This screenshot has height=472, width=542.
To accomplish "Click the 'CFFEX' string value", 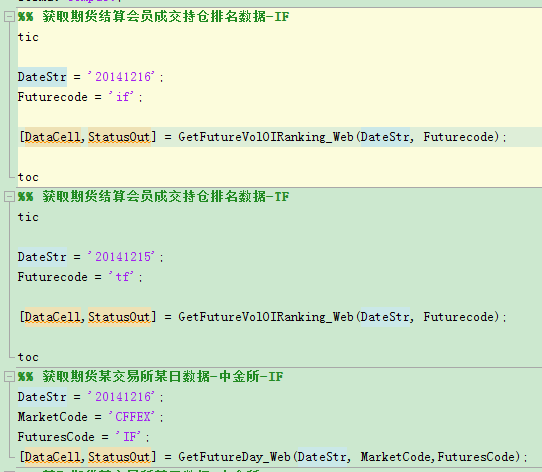I will pyautogui.click(x=131, y=417).
